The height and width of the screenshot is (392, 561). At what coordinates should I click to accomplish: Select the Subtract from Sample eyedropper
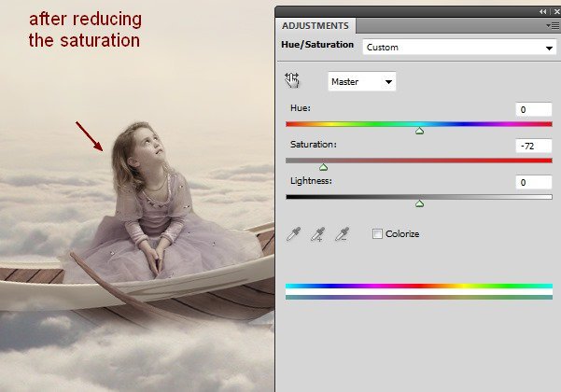(x=343, y=233)
